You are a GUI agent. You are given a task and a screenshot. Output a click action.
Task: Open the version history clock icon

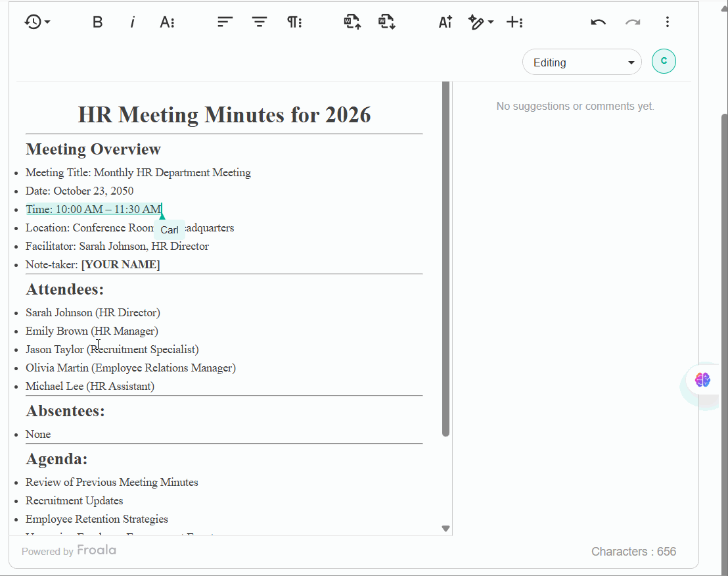pyautogui.click(x=37, y=22)
